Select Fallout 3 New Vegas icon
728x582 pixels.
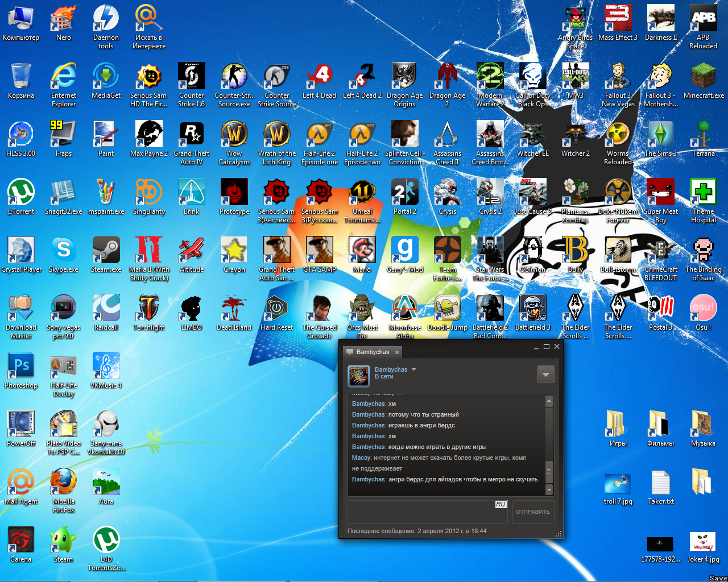pos(618,85)
